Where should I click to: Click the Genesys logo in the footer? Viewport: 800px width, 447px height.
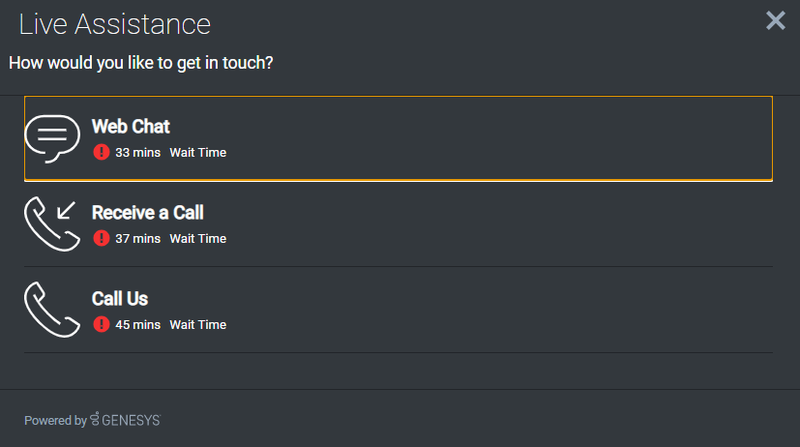(x=126, y=419)
